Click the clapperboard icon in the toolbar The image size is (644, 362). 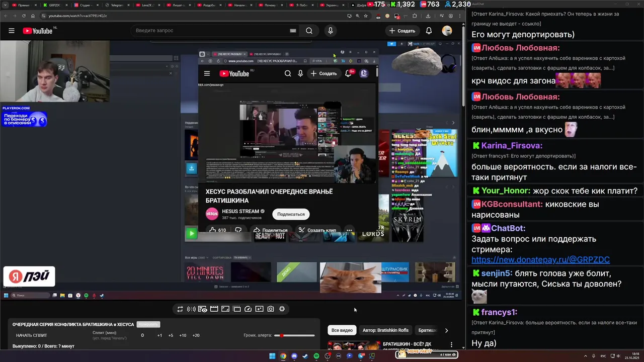click(x=214, y=309)
